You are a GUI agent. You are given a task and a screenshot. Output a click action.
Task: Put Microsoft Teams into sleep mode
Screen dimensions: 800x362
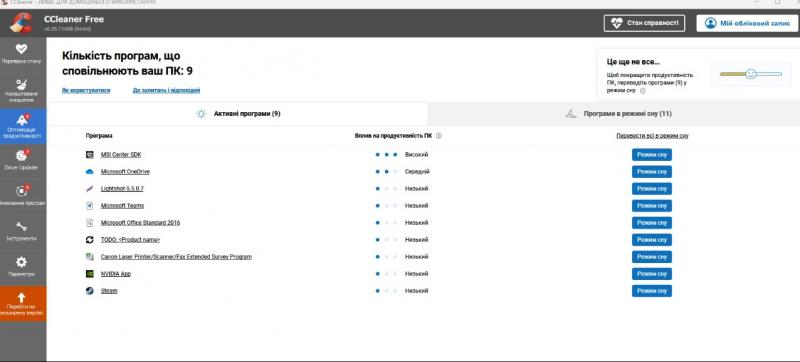652,205
